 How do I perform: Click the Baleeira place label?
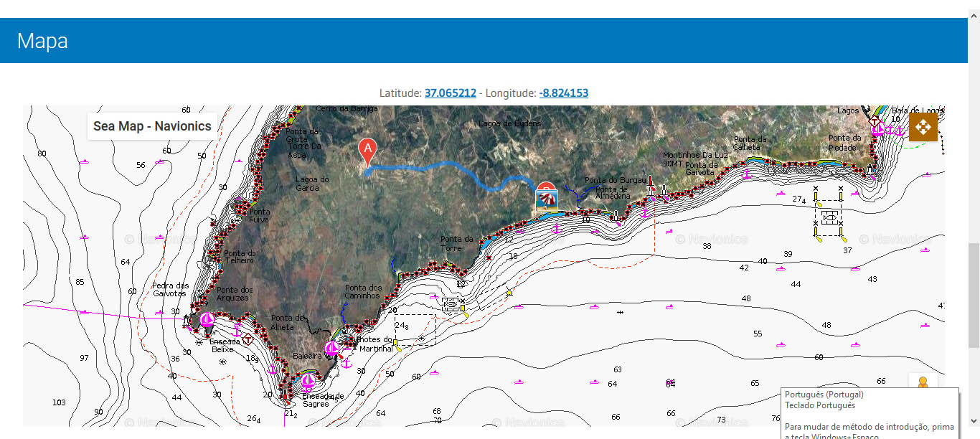point(307,356)
